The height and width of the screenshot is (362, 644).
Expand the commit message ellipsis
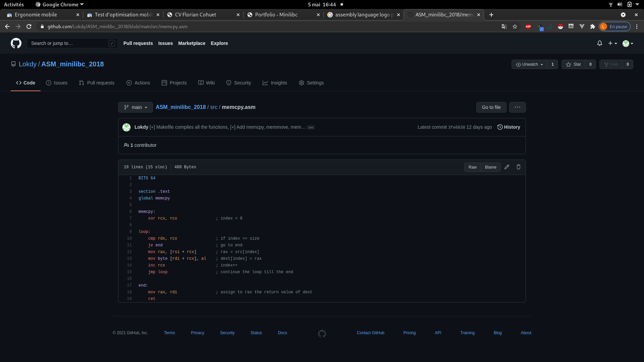click(x=311, y=127)
